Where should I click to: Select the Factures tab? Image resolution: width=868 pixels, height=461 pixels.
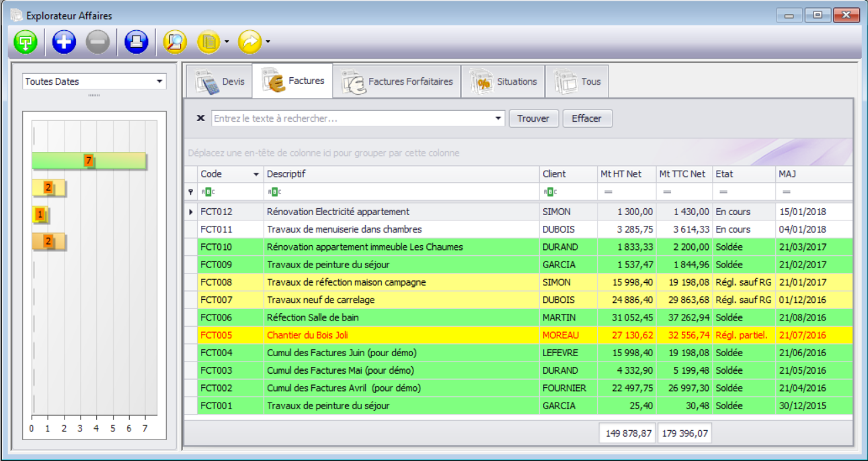coord(293,81)
